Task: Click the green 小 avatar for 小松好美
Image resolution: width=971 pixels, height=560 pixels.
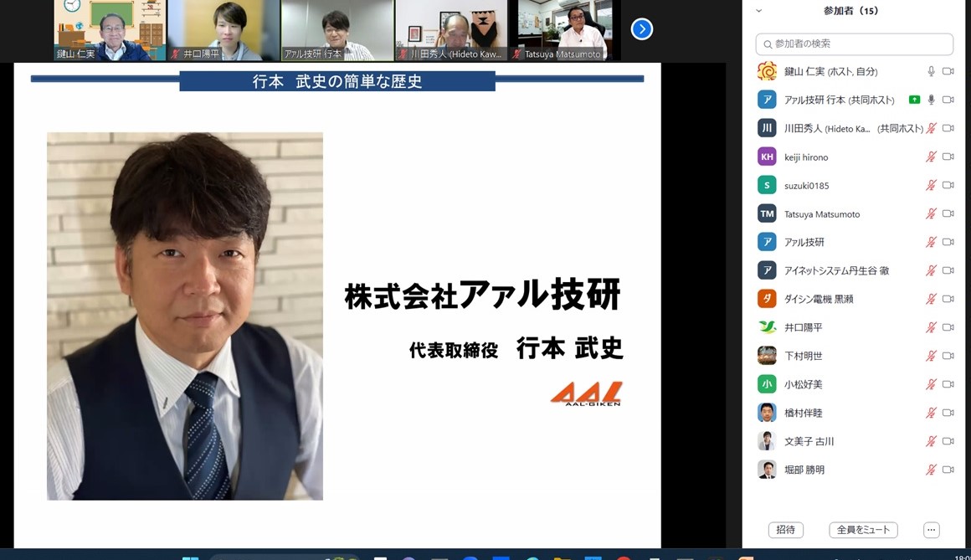Action: click(767, 385)
